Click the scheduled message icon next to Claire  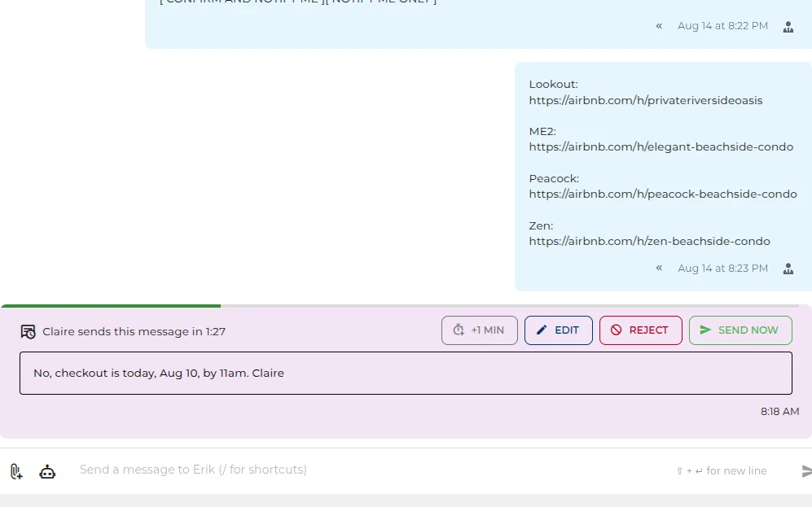pyautogui.click(x=28, y=331)
